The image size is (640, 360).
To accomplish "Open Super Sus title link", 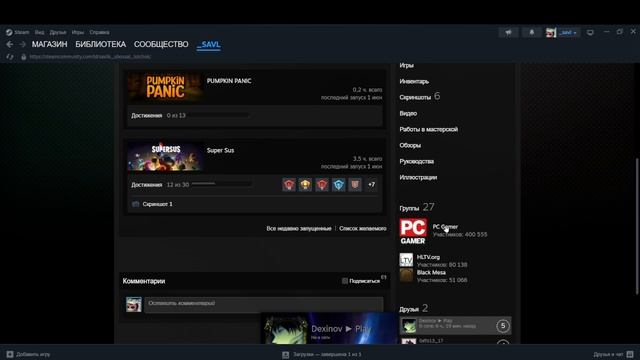I will 220,150.
